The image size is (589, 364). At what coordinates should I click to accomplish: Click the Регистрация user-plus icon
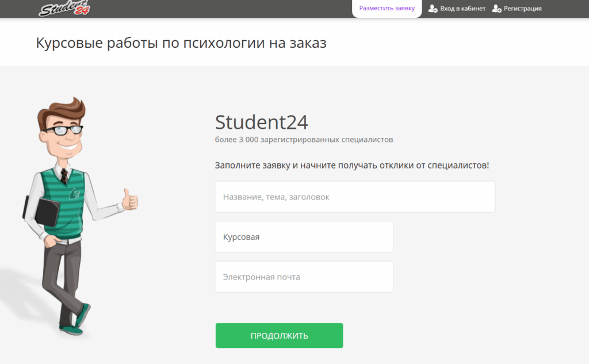[496, 8]
